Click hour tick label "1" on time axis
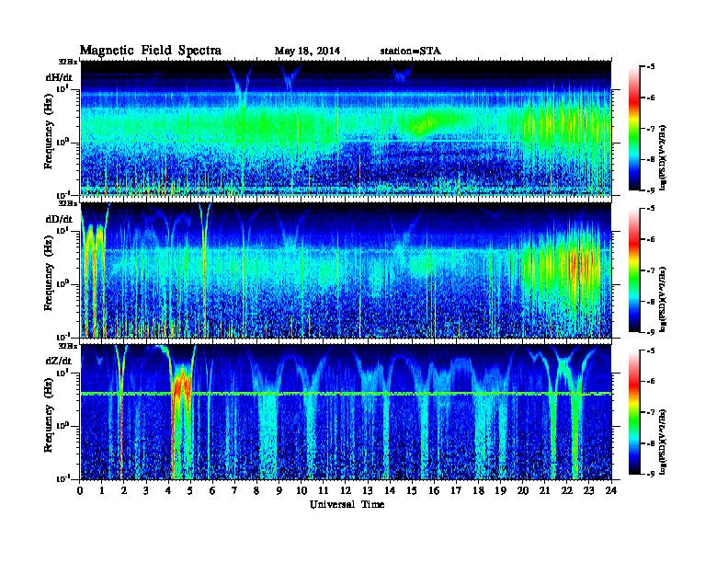Image resolution: width=728 pixels, height=563 pixels. [102, 490]
